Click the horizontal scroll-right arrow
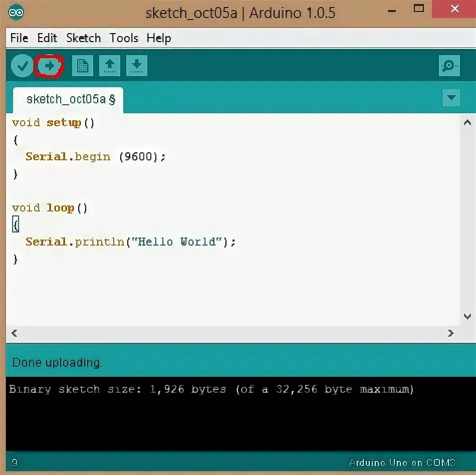This screenshot has width=476, height=475. [451, 333]
